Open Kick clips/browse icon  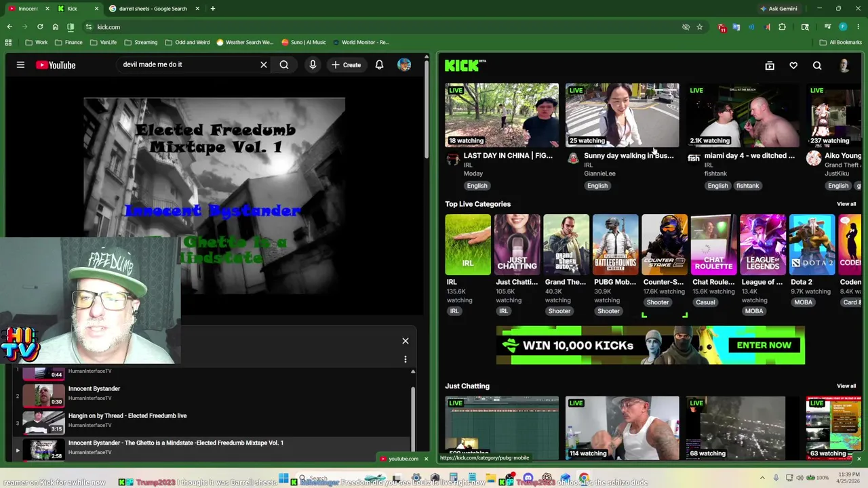(x=770, y=66)
